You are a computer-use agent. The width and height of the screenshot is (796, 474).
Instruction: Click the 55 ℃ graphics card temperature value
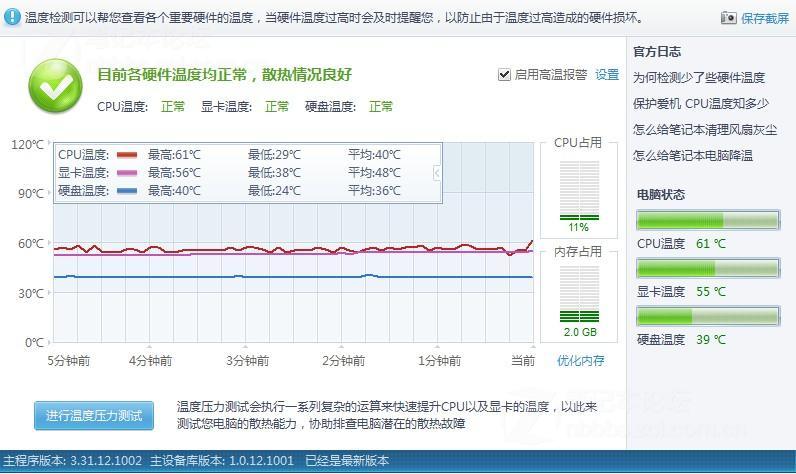[x=711, y=292]
